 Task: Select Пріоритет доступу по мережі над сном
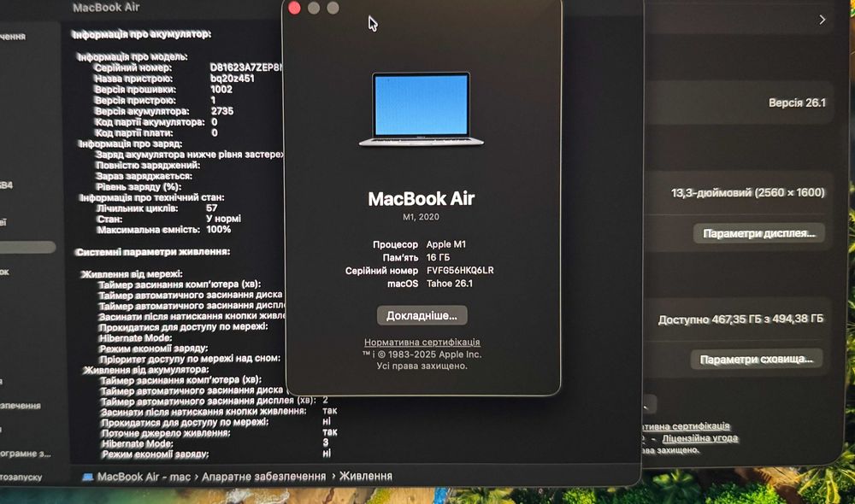coord(190,359)
